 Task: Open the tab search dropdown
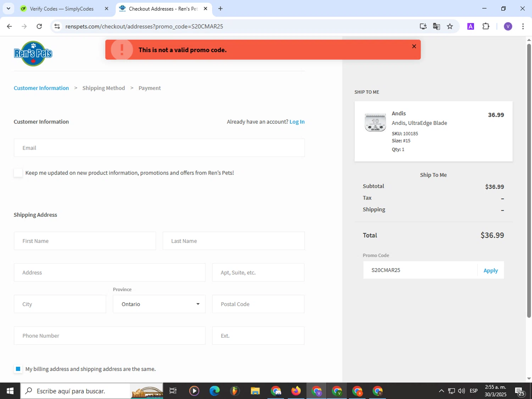click(x=9, y=9)
